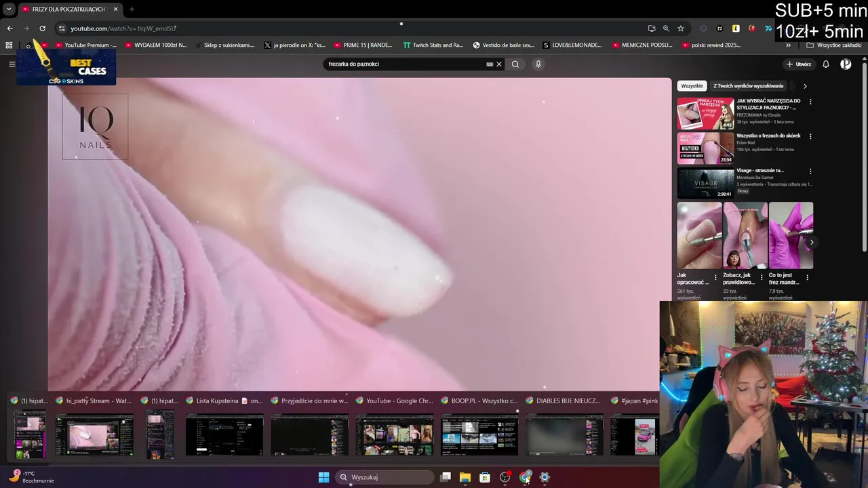
Task: Open the weather widget showing -11°C
Action: (x=31, y=477)
